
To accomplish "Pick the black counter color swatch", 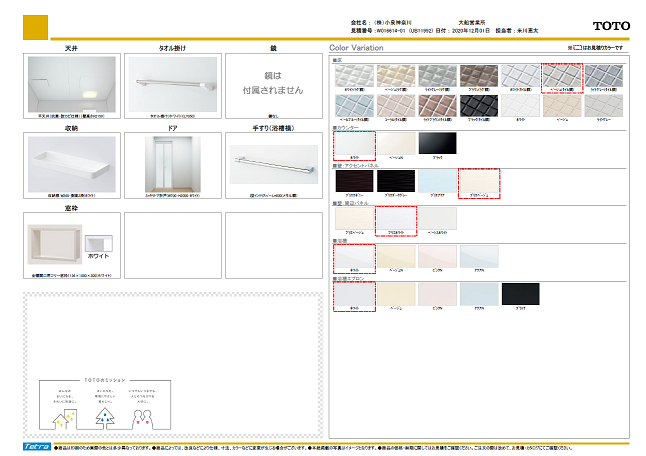I will click(x=438, y=144).
